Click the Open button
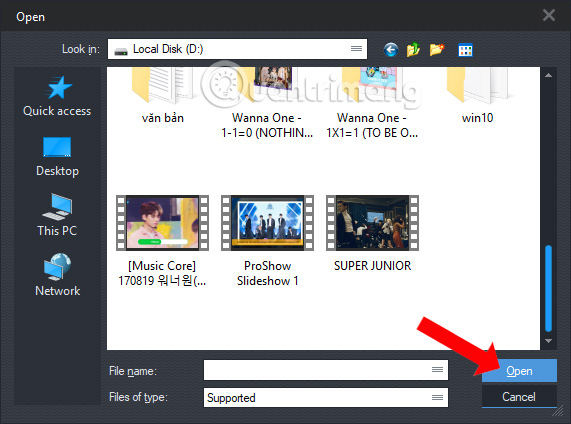Viewport: 571px width, 424px height. click(519, 370)
